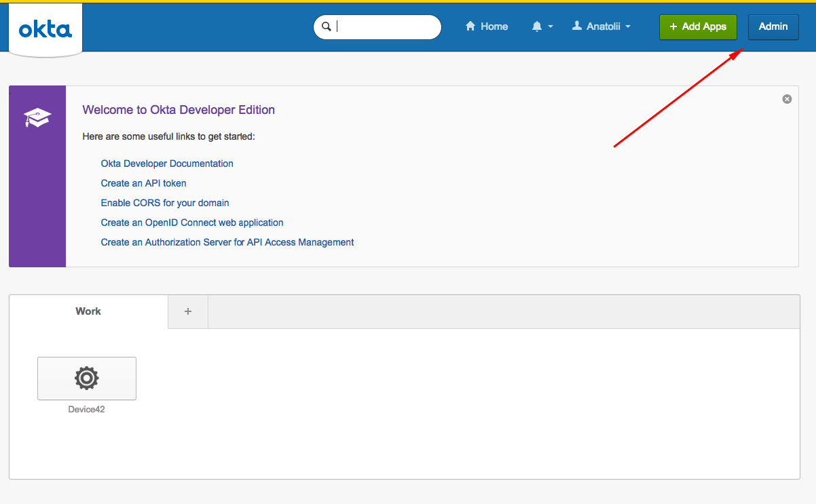Open the new tab creator with plus button

(x=187, y=311)
